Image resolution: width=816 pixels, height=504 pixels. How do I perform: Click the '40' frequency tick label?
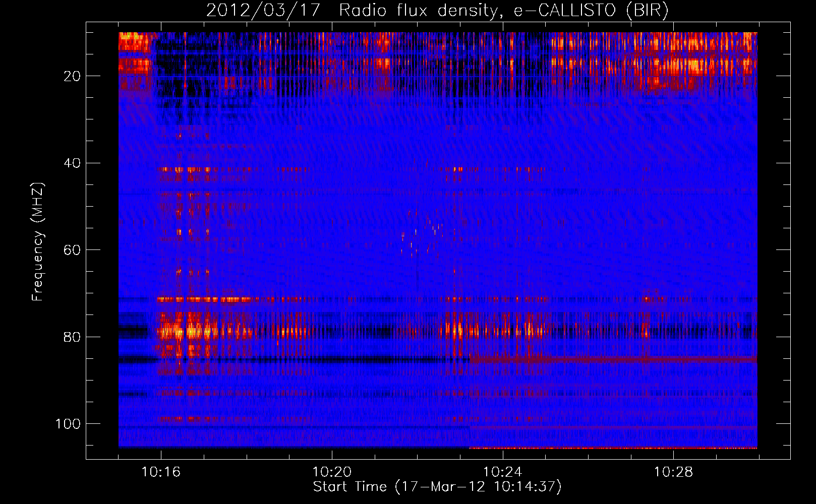click(x=72, y=163)
